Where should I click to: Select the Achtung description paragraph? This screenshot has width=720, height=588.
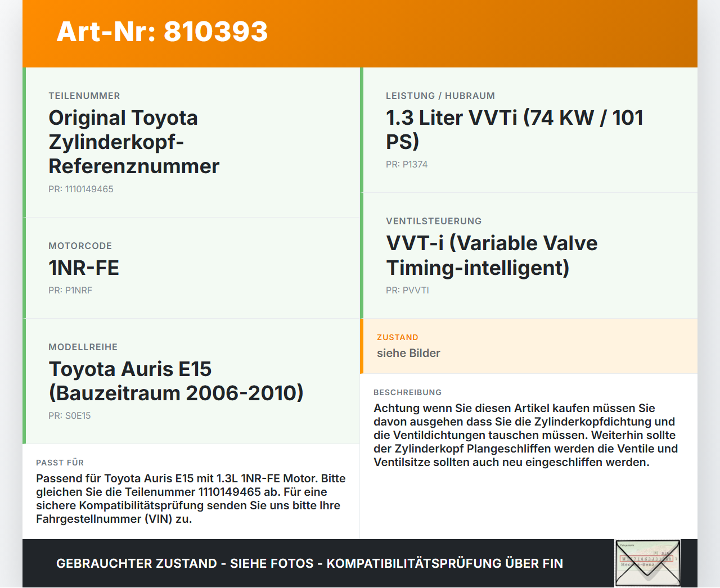526,435
